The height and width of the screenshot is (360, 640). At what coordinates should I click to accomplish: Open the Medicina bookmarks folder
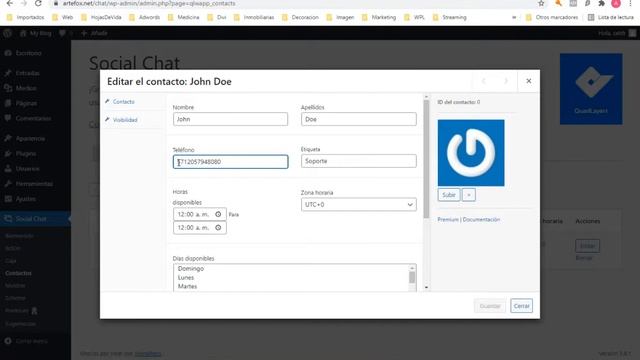184,18
